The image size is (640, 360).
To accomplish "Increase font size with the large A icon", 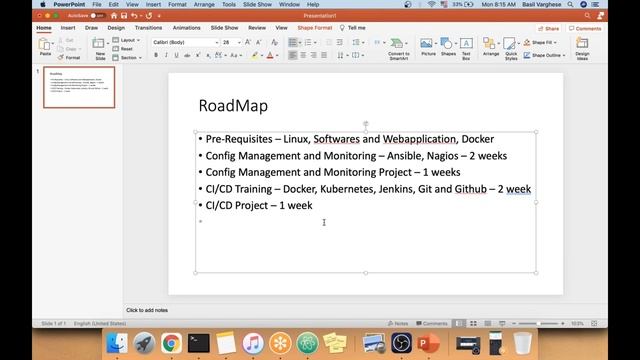I will [x=248, y=42].
